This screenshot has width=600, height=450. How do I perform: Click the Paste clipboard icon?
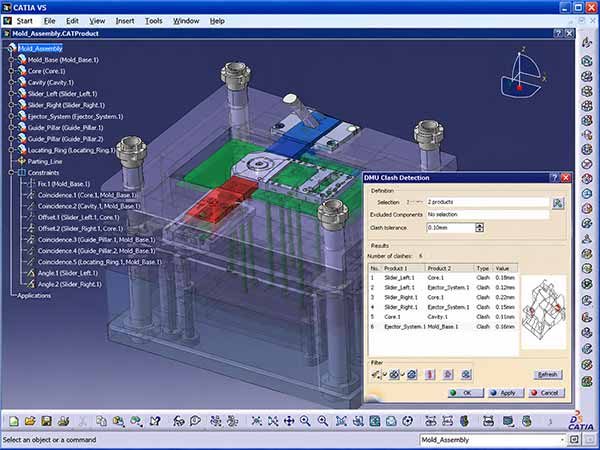[118, 421]
